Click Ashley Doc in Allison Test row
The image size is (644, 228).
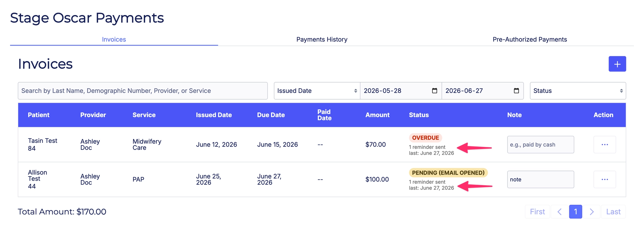point(90,179)
